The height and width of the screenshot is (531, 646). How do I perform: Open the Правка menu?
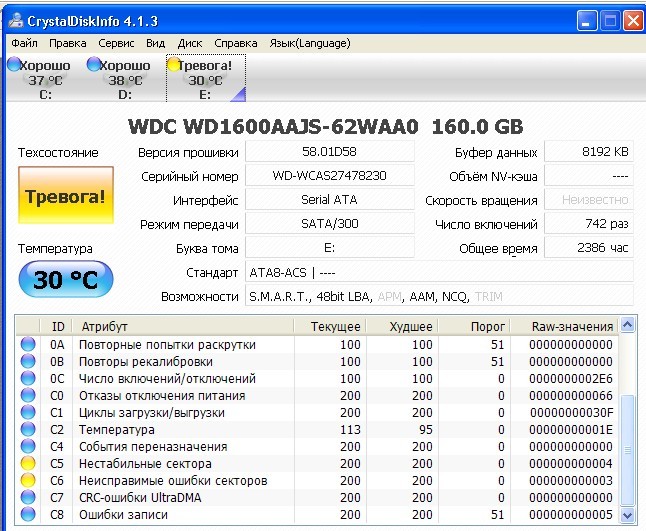tap(68, 43)
